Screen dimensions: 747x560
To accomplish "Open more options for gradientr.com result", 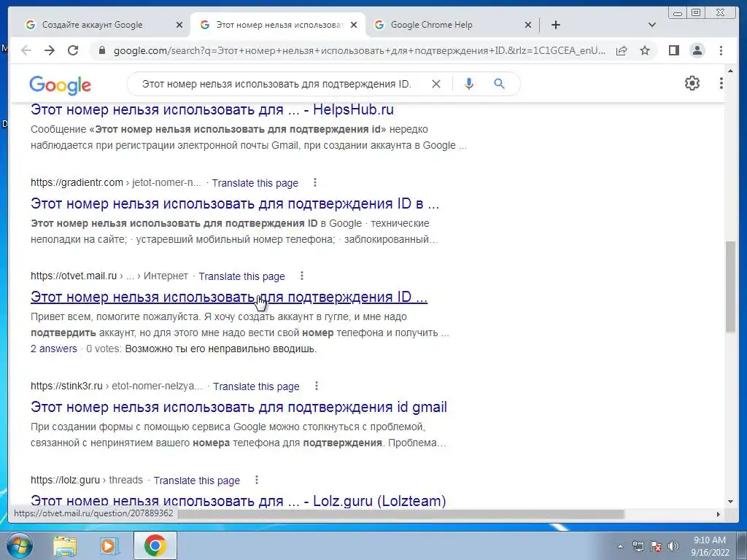I will tap(315, 182).
